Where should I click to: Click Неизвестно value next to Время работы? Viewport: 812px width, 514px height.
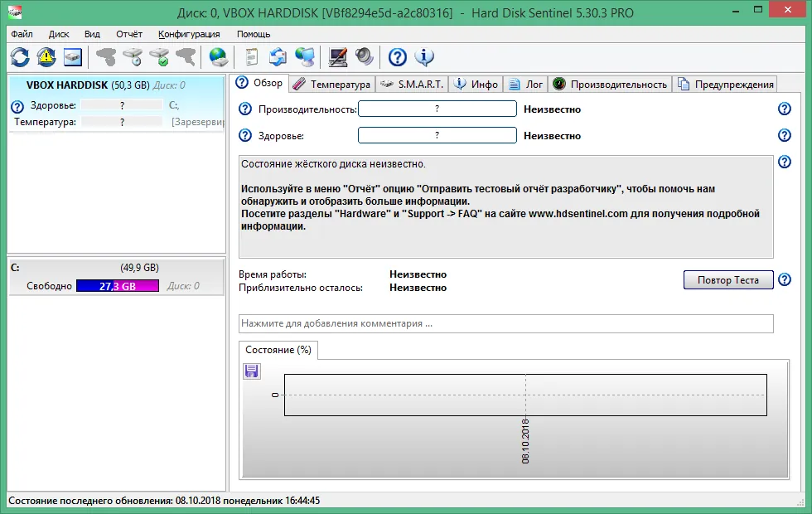(x=418, y=274)
